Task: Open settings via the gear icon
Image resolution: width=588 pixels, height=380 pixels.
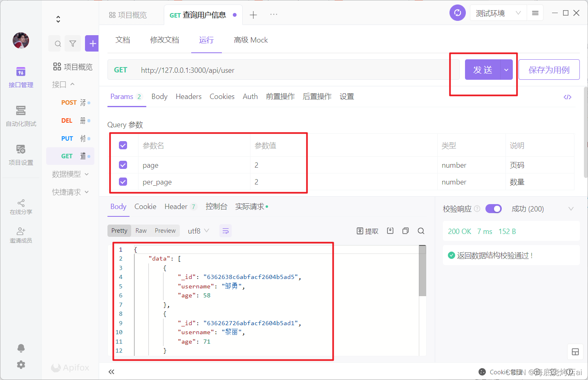Action: tap(21, 364)
